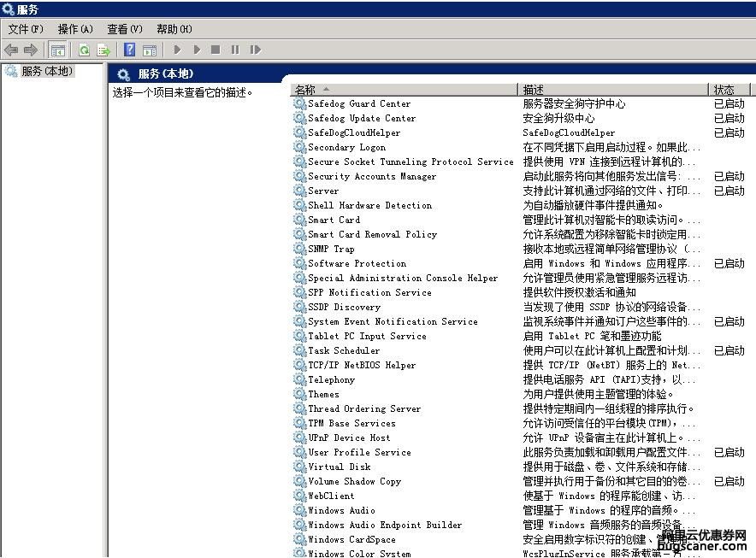The height and width of the screenshot is (558, 756).
Task: Sort by the 状态 column header
Action: 729,90
